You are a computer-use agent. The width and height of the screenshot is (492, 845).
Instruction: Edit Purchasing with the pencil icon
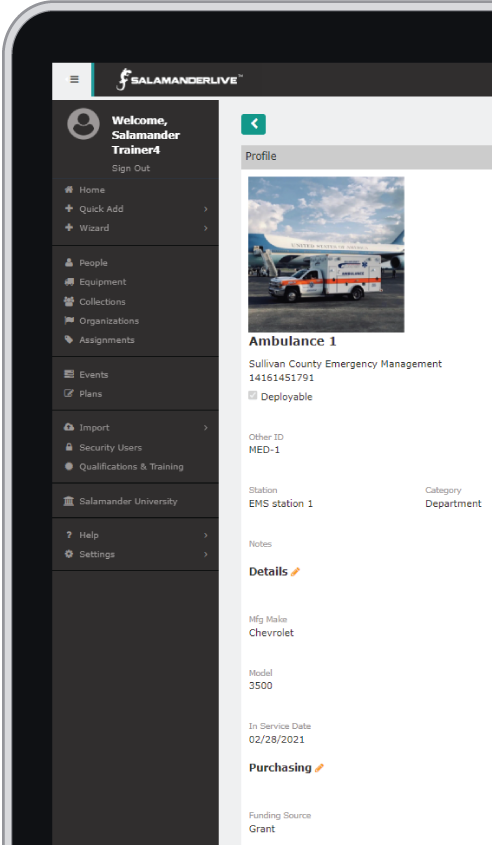[319, 768]
